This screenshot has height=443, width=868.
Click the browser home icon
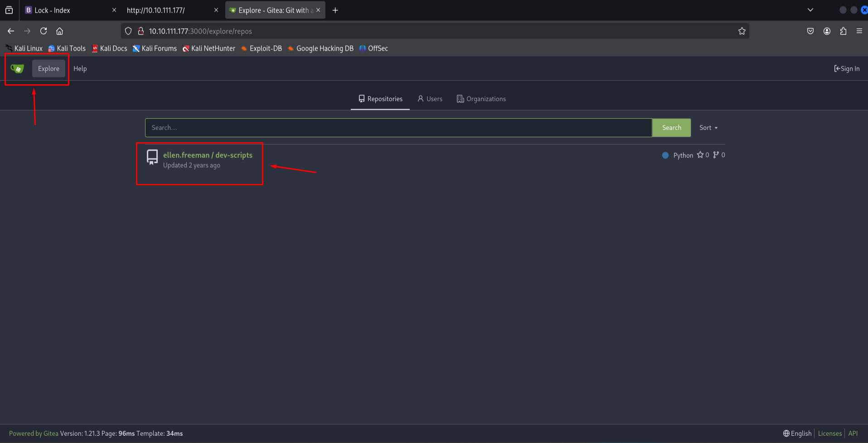coord(59,31)
